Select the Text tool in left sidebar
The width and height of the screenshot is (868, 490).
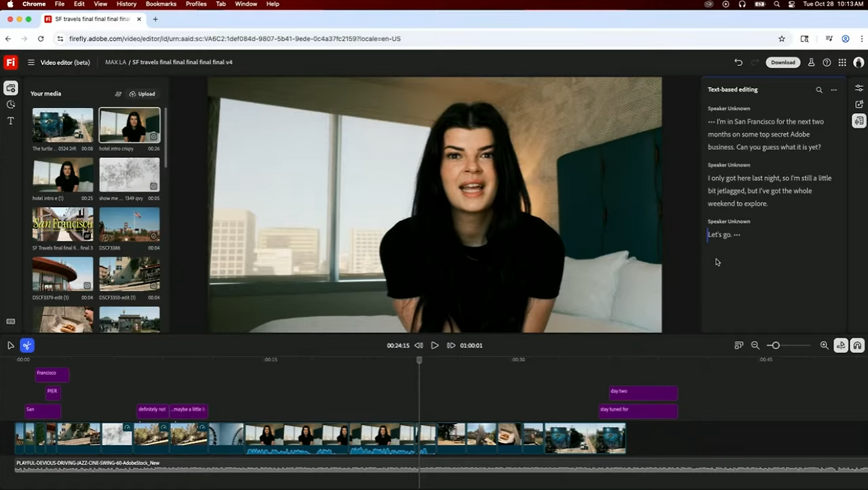coord(11,121)
